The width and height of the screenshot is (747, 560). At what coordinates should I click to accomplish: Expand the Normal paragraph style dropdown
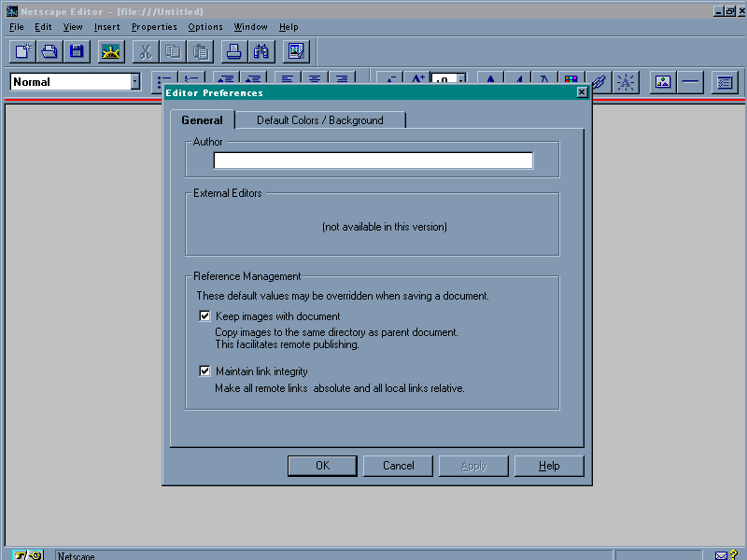pos(134,82)
